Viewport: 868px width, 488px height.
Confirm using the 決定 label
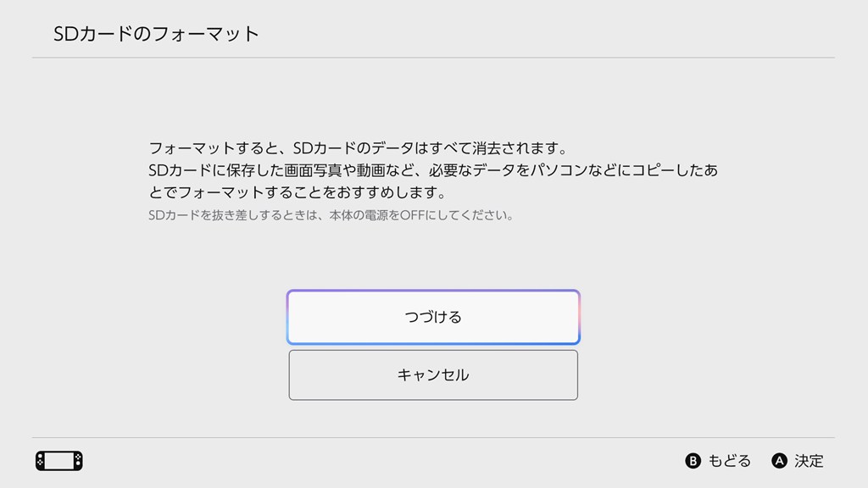pyautogui.click(x=809, y=461)
